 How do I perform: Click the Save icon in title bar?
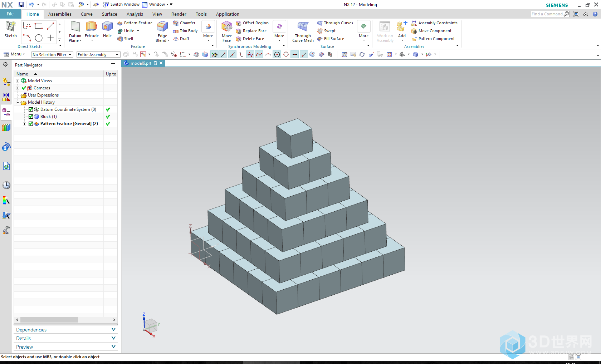click(21, 5)
